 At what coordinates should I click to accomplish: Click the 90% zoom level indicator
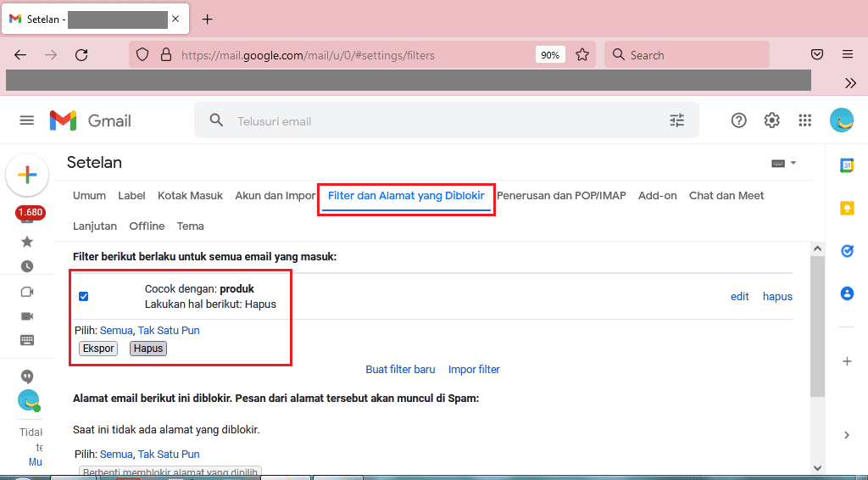550,55
